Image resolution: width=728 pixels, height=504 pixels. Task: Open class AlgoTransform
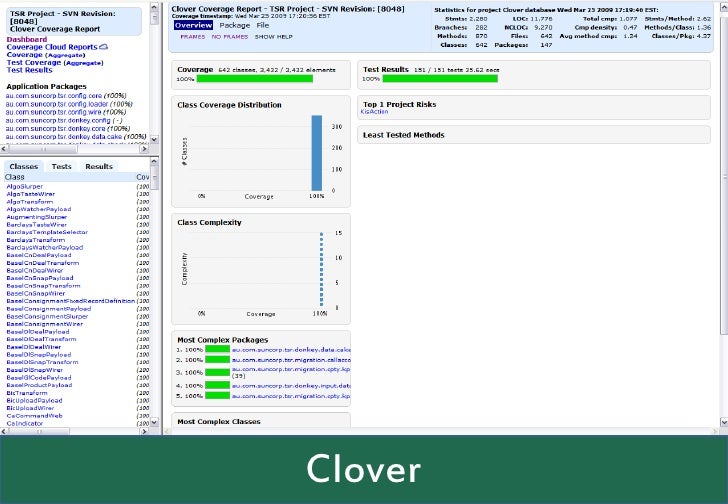pyautogui.click(x=30, y=202)
